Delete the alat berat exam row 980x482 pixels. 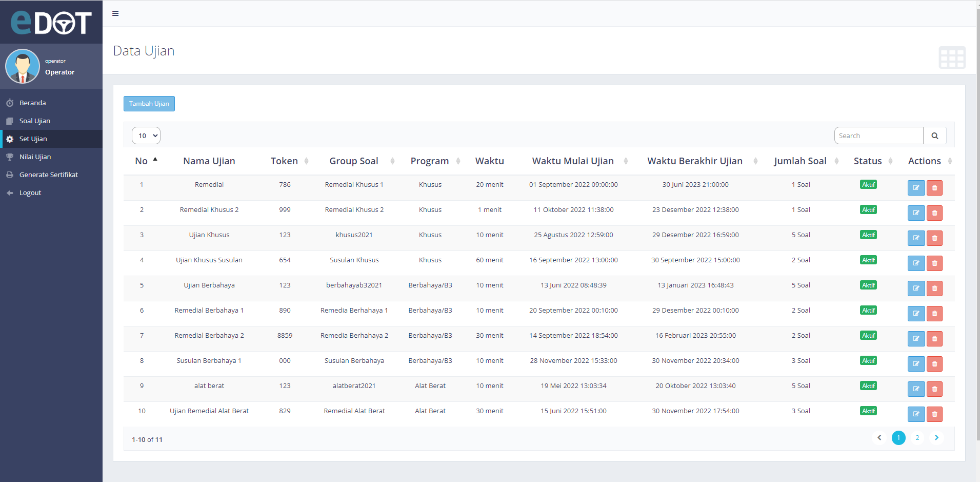coord(934,389)
